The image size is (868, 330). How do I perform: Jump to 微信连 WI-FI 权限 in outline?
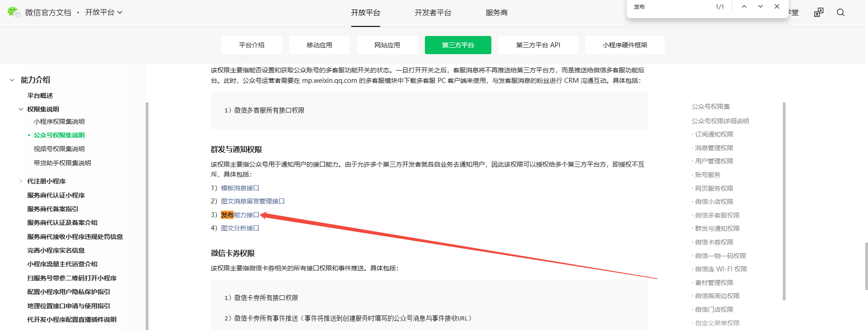pyautogui.click(x=721, y=269)
